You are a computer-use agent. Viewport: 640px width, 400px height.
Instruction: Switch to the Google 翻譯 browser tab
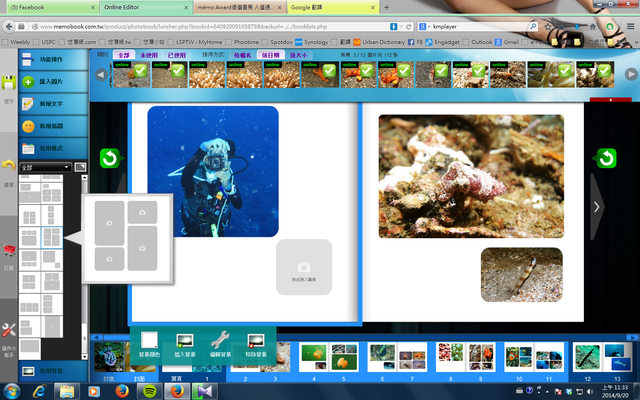331,7
